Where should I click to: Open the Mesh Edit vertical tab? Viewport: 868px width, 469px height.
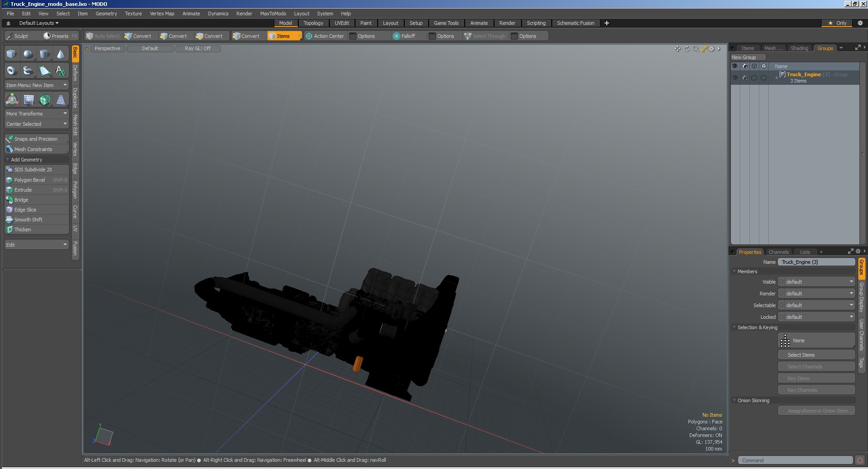click(x=75, y=125)
